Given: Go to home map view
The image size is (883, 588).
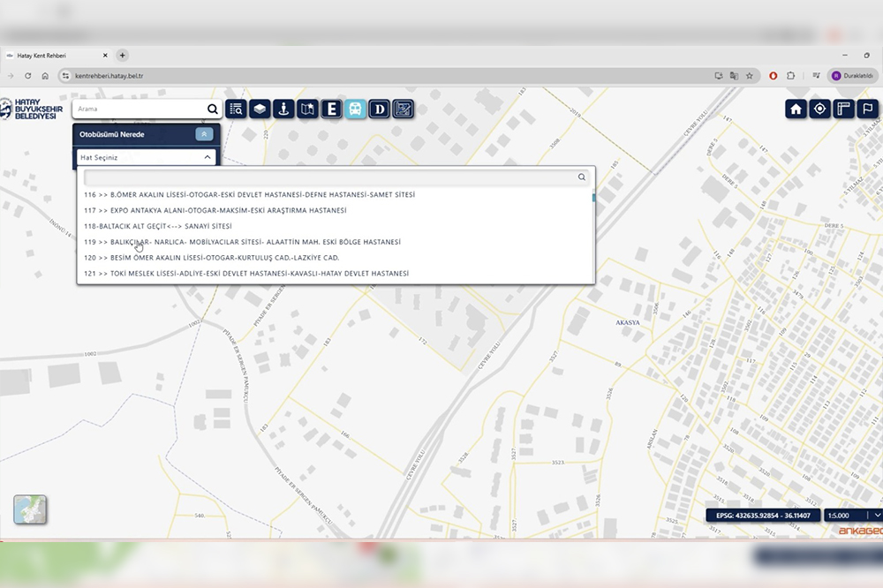Looking at the screenshot, I should (796, 109).
